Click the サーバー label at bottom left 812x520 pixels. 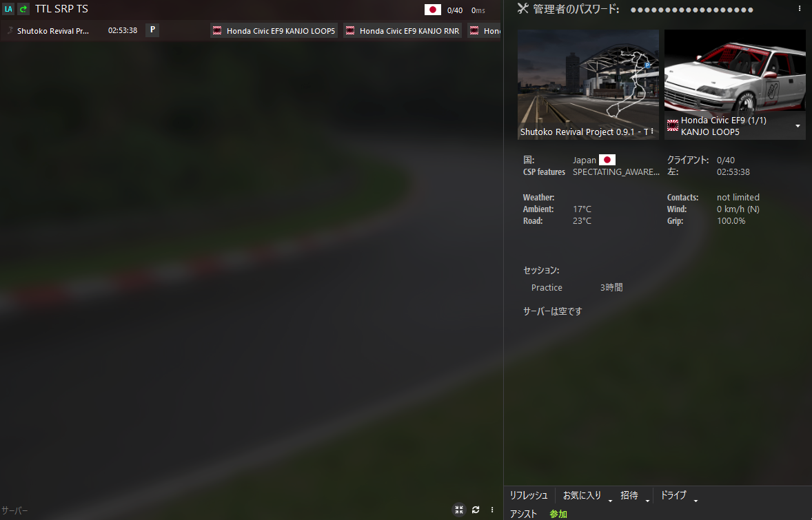point(14,510)
